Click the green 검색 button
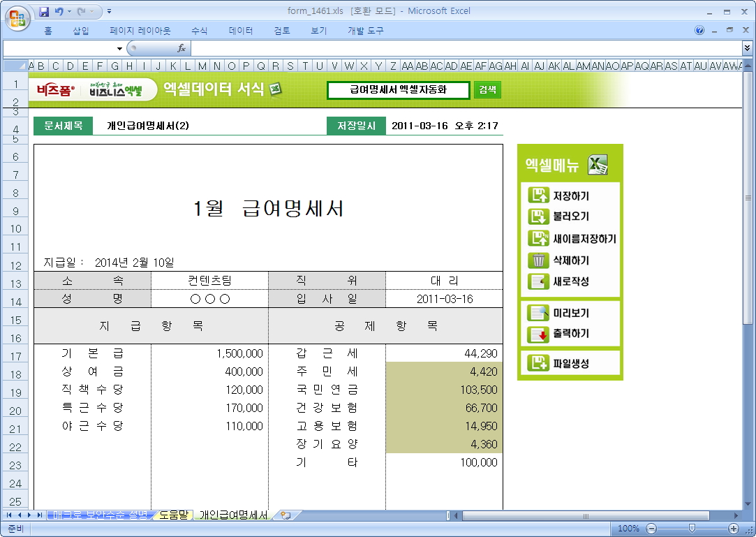756x537 pixels. pos(487,90)
